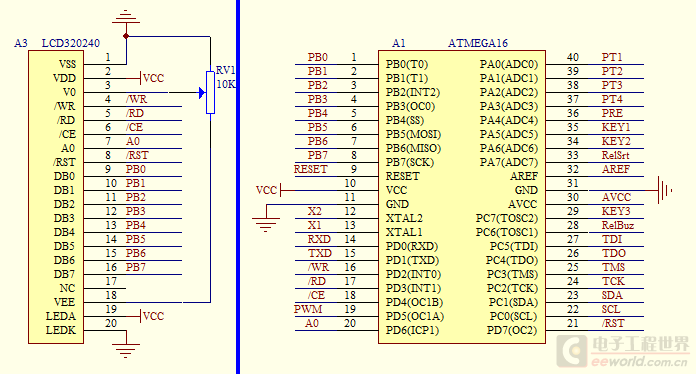Select the KEY2 net label
Viewport: 696px width, 374px height.
point(616,141)
